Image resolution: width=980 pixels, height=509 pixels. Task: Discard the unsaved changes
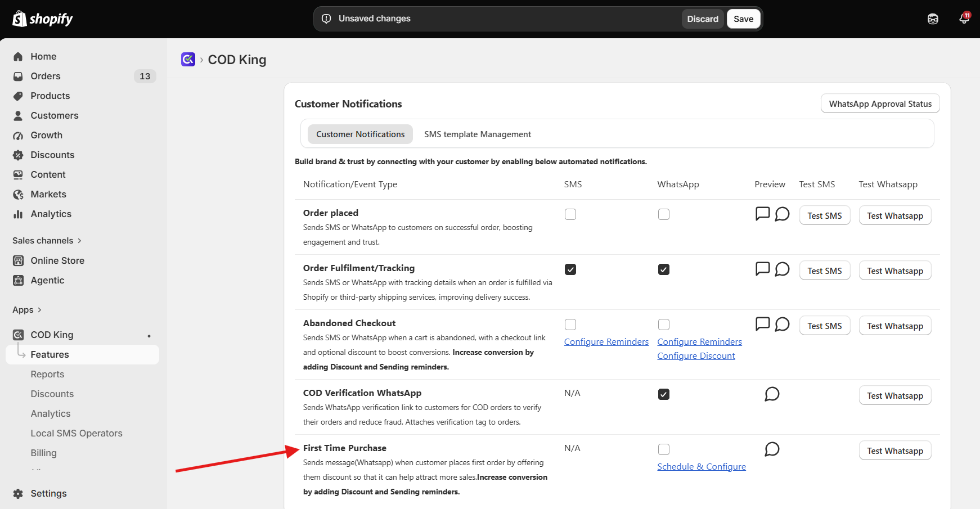coord(703,19)
